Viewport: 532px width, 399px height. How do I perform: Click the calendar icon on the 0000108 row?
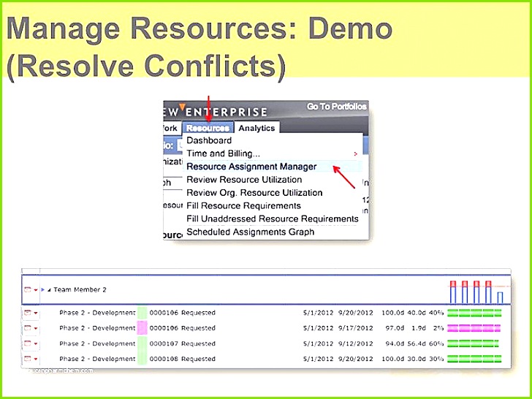(28, 359)
